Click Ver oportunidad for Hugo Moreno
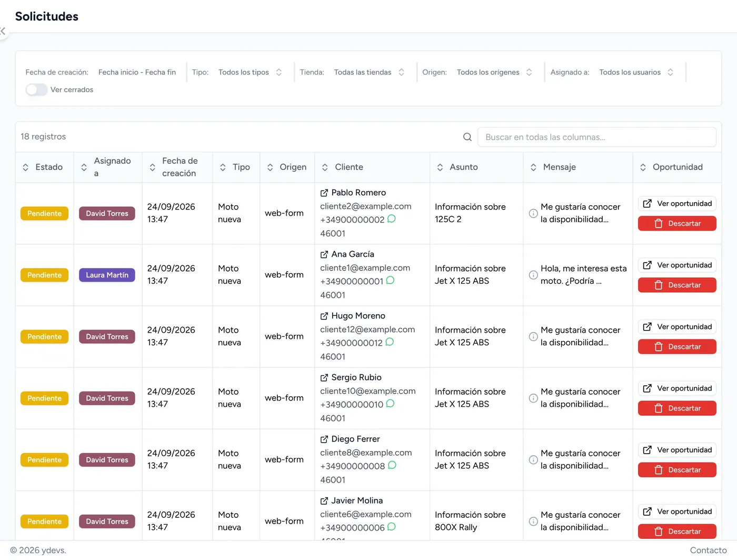This screenshot has width=737, height=560. click(677, 327)
